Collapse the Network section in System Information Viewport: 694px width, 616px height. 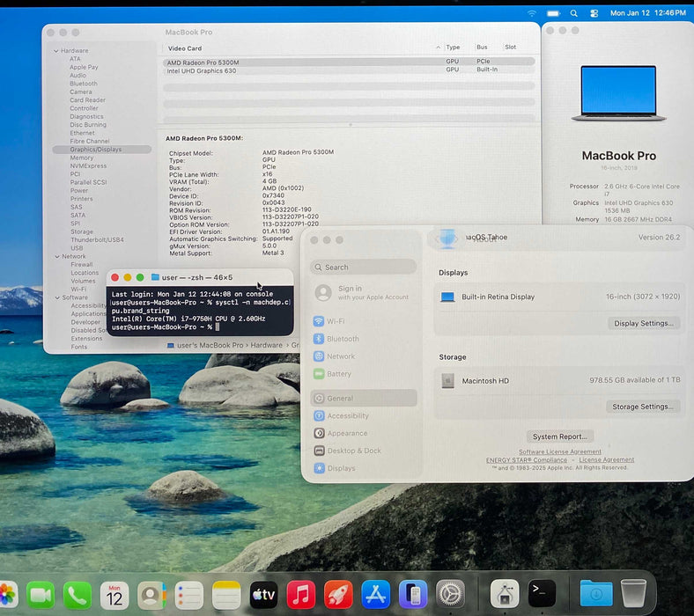57,256
